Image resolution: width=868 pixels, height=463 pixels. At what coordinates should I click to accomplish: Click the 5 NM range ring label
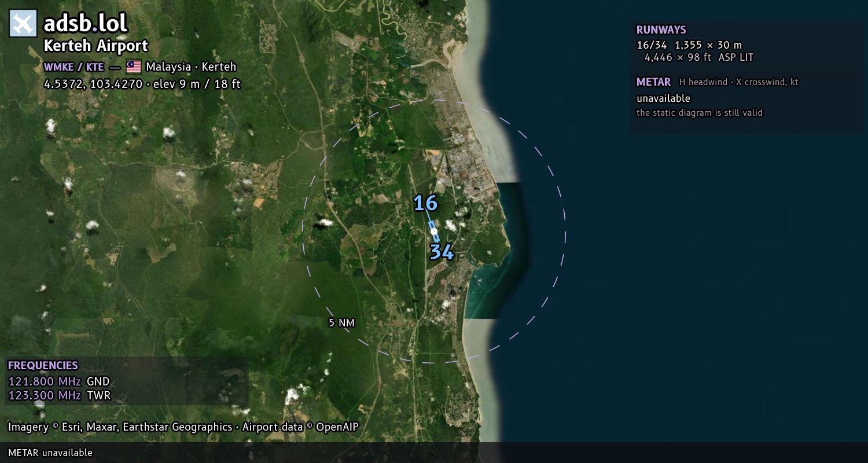[341, 323]
